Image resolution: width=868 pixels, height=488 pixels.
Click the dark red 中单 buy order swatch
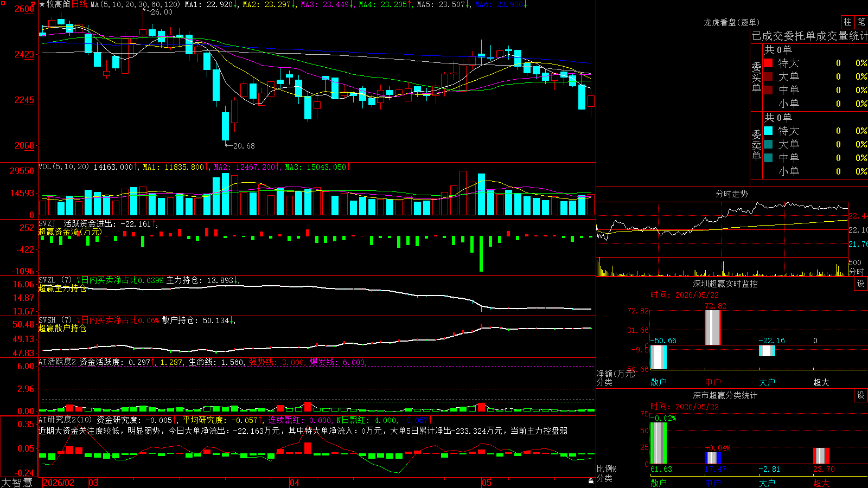coord(768,90)
